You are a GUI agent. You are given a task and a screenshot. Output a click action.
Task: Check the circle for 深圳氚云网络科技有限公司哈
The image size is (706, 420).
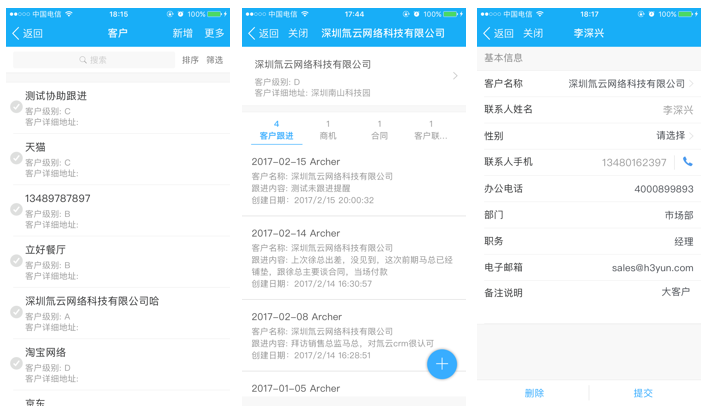click(x=16, y=312)
